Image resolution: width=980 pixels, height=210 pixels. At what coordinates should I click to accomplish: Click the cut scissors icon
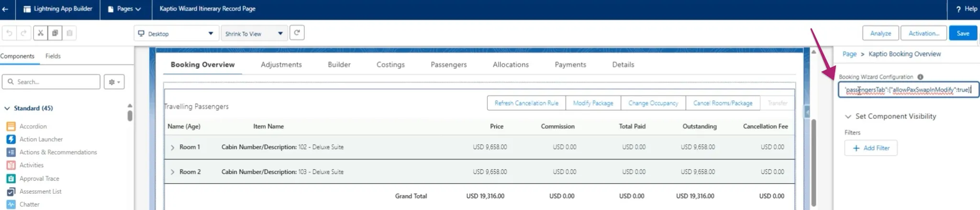click(41, 33)
